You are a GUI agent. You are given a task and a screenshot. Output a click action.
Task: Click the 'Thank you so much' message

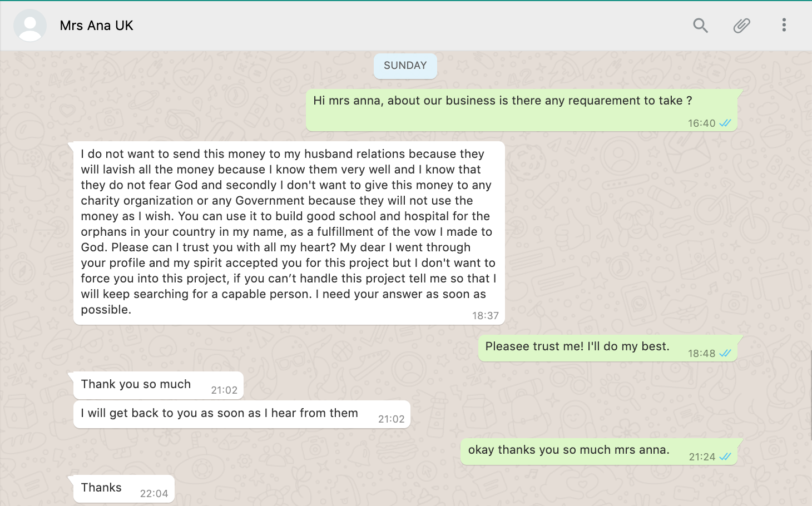[136, 384]
